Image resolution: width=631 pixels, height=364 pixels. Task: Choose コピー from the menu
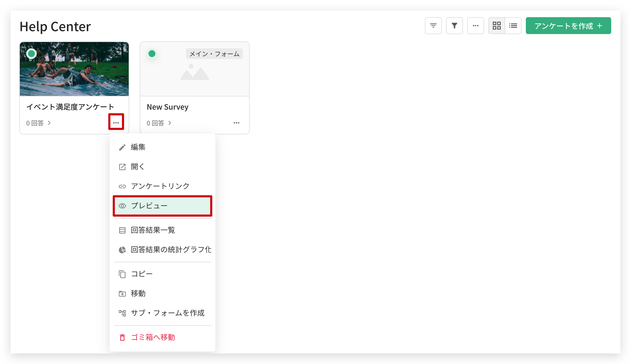click(163, 274)
